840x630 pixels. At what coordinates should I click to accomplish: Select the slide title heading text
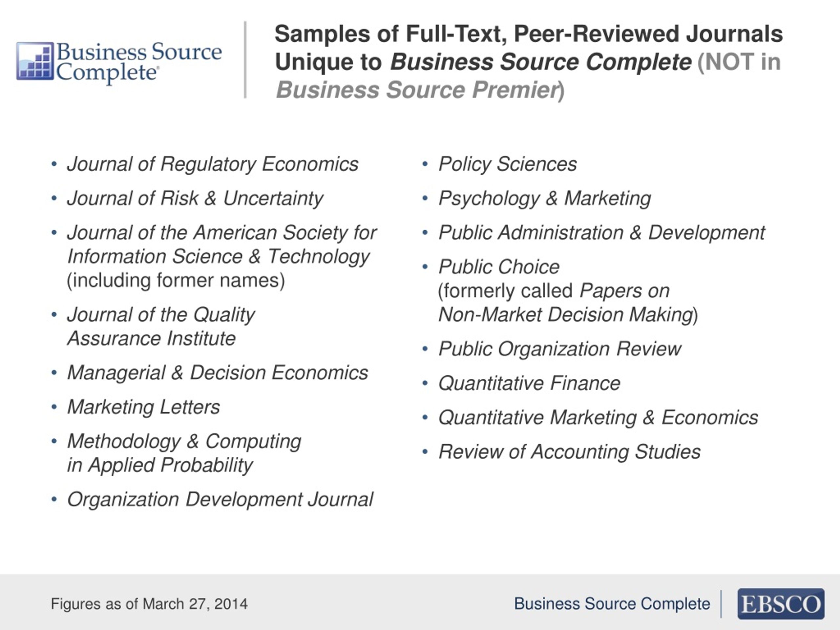528,61
